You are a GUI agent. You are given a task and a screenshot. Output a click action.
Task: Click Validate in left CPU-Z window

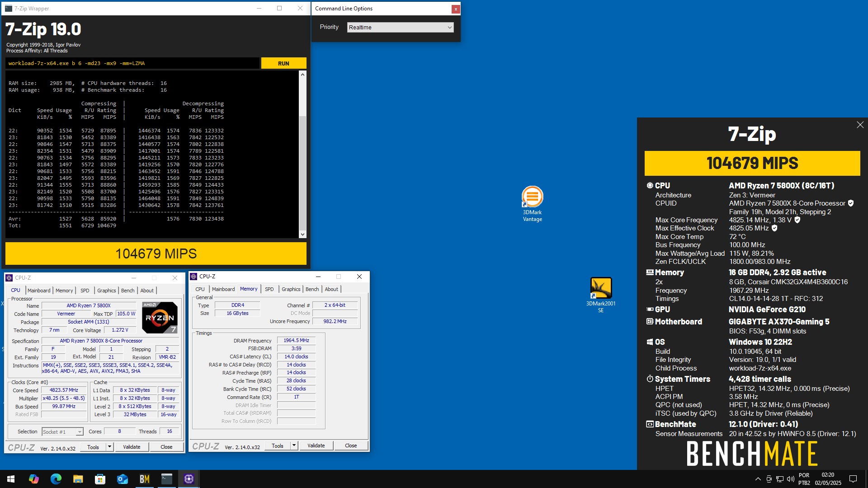coord(132,447)
